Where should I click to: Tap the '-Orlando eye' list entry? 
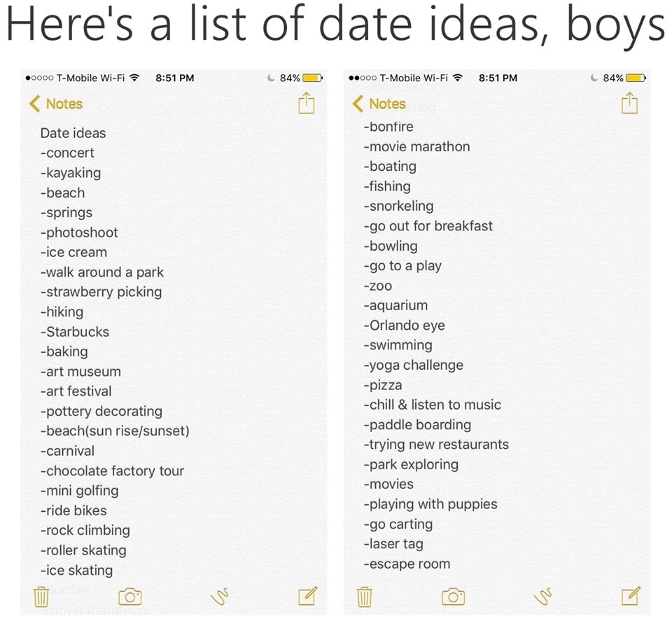[x=404, y=326]
